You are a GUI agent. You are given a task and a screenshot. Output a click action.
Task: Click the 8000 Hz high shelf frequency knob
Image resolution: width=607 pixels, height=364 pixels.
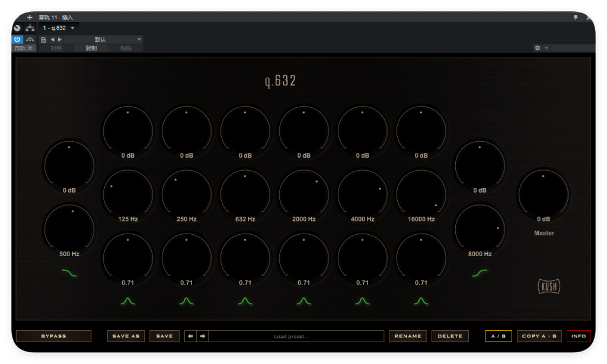tap(480, 229)
